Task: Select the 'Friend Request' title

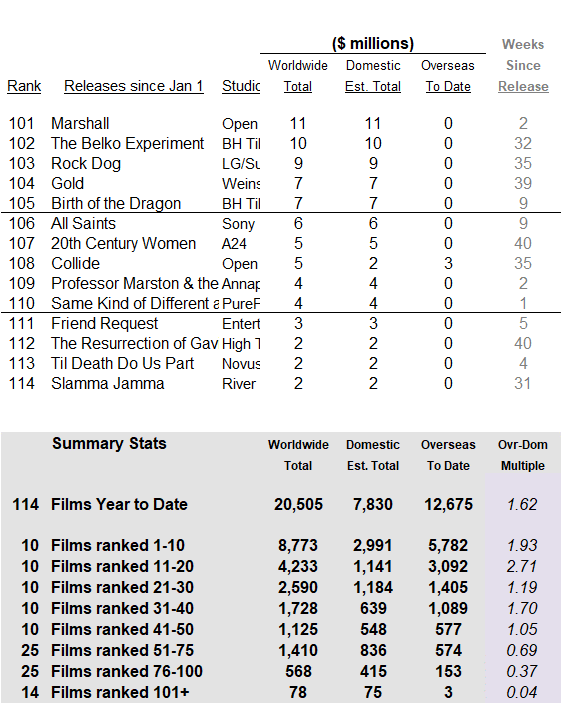Action: coord(104,323)
